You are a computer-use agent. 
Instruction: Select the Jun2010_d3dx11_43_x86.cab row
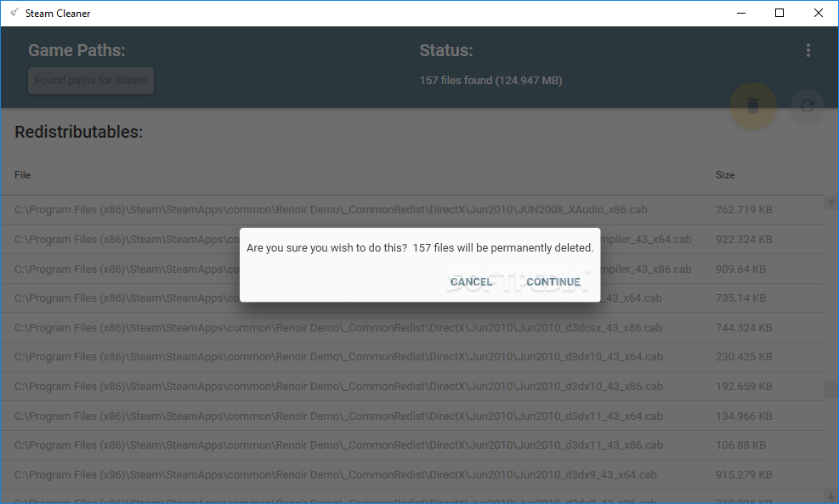click(x=412, y=445)
